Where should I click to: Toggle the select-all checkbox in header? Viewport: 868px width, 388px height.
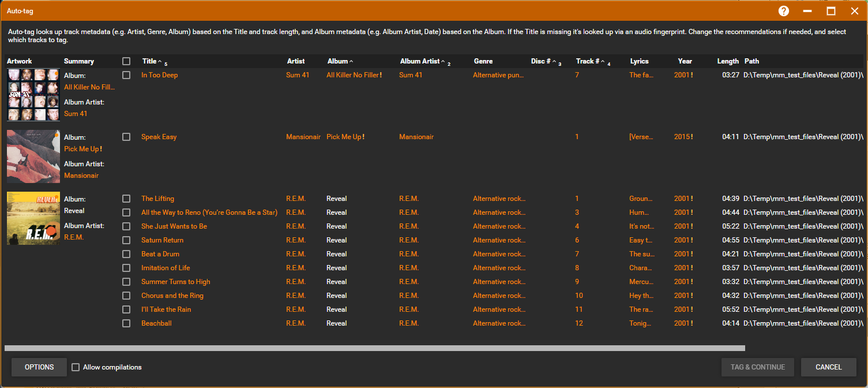126,61
